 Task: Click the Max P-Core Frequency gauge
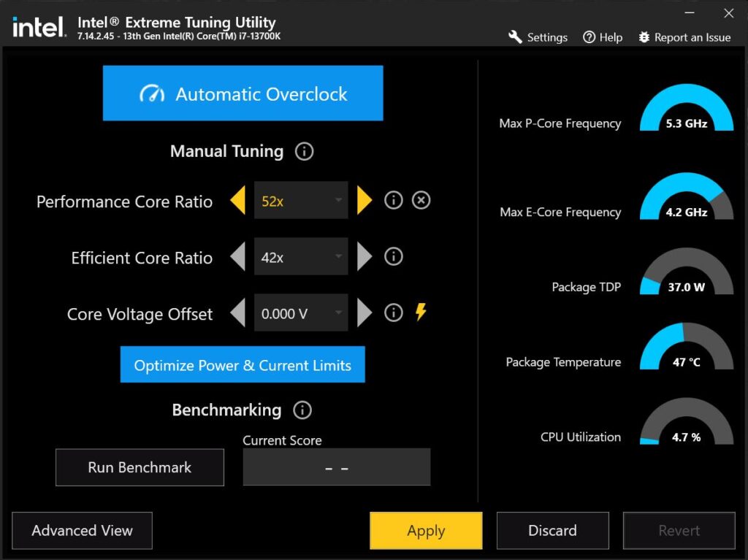[x=687, y=108]
